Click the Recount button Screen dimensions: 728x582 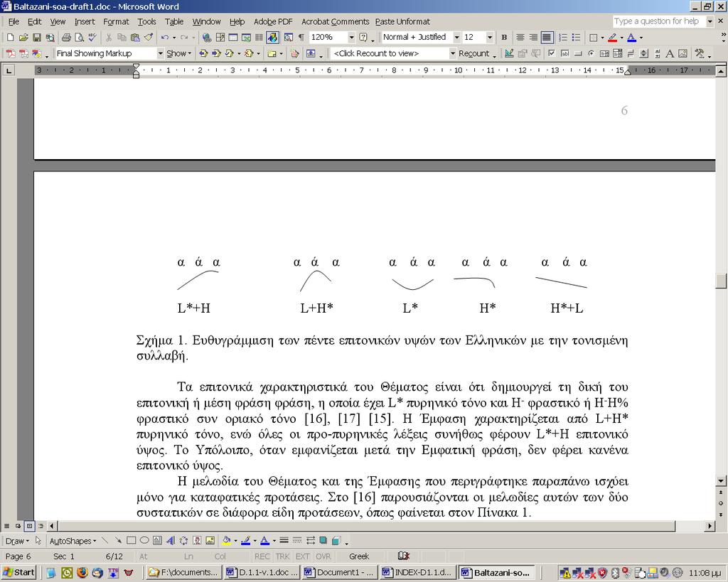(474, 54)
